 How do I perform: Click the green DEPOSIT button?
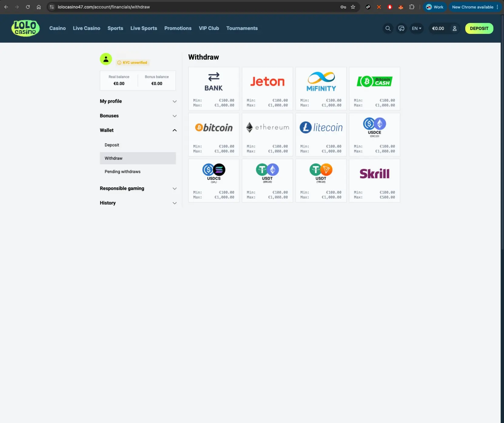[x=479, y=28]
